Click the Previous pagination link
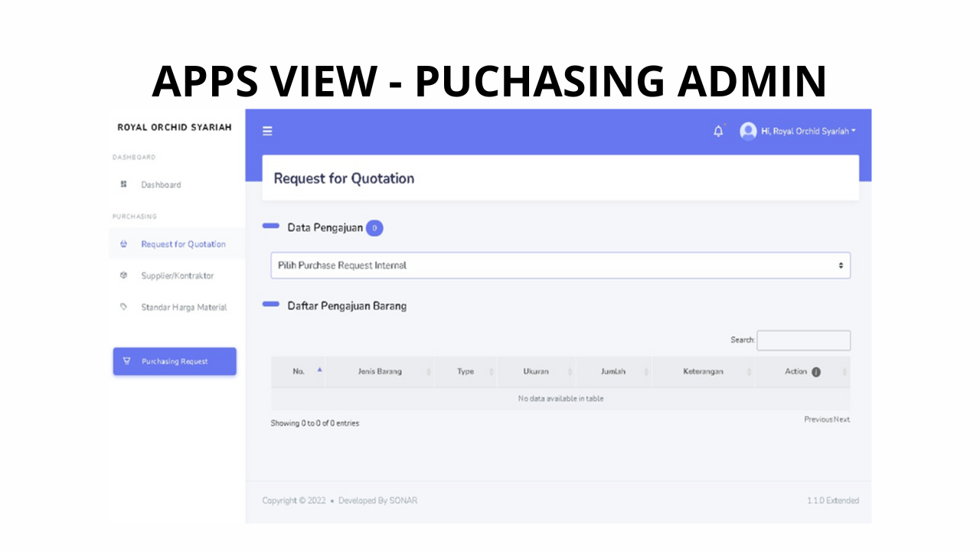This screenshot has width=980, height=551. pos(818,419)
